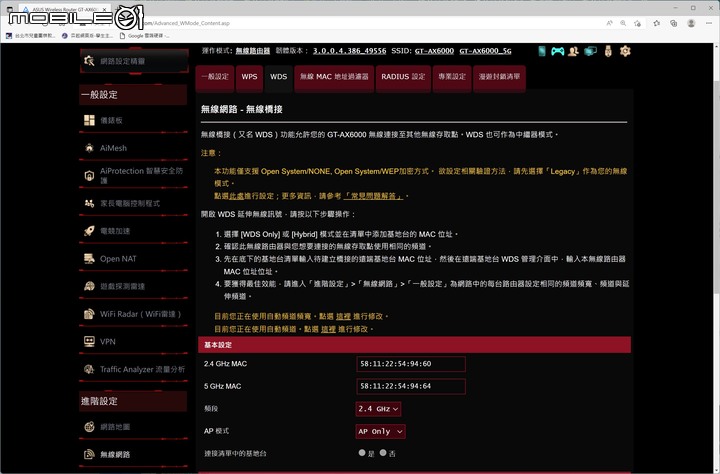Click the mobile app icon in header

542,51
